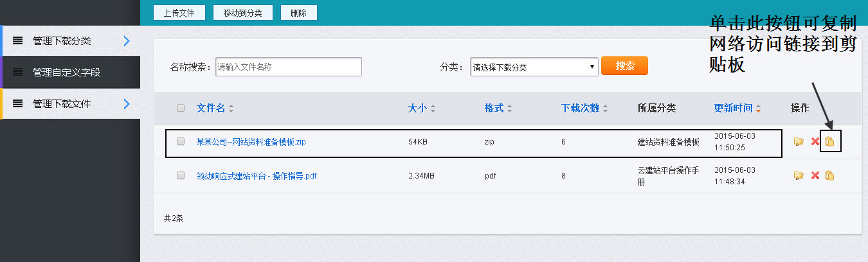Screen dimensions: 868x262
Task: Click the list icon beside 管理自定义字段
Action: pyautogui.click(x=18, y=73)
